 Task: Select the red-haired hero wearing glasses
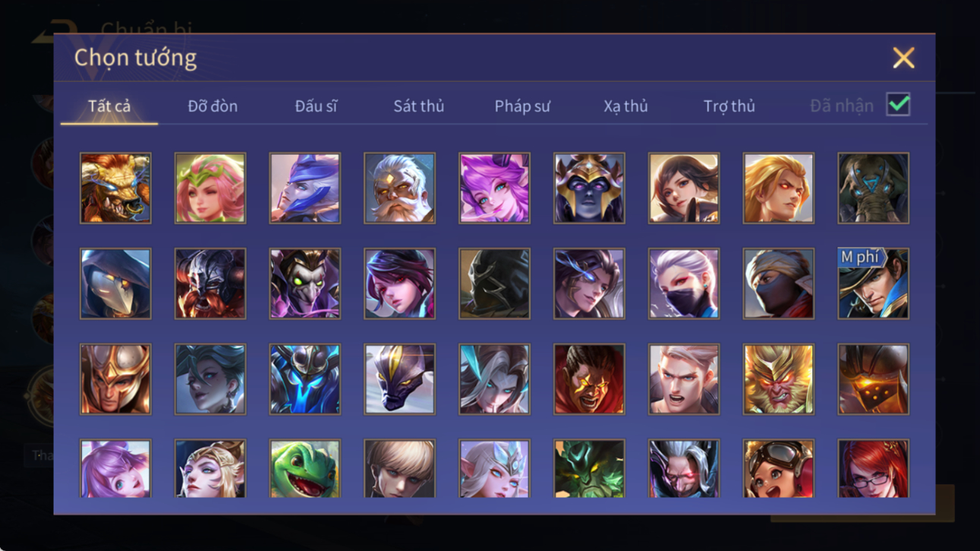click(x=873, y=468)
